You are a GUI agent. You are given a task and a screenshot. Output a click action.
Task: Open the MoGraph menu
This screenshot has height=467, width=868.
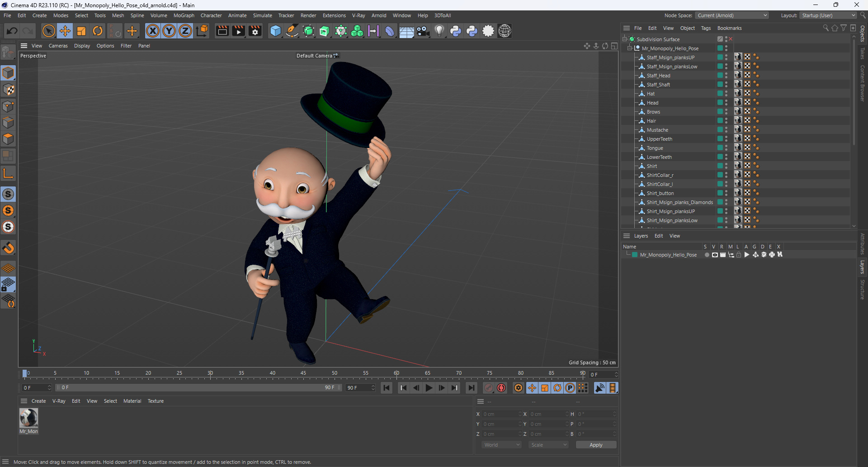pyautogui.click(x=184, y=15)
